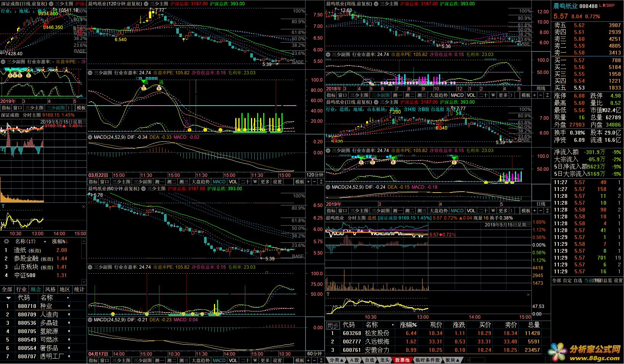The width and height of the screenshot is (624, 364).
Task: Click 指标 button in daily chart toolbar
Action: [x=331, y=211]
